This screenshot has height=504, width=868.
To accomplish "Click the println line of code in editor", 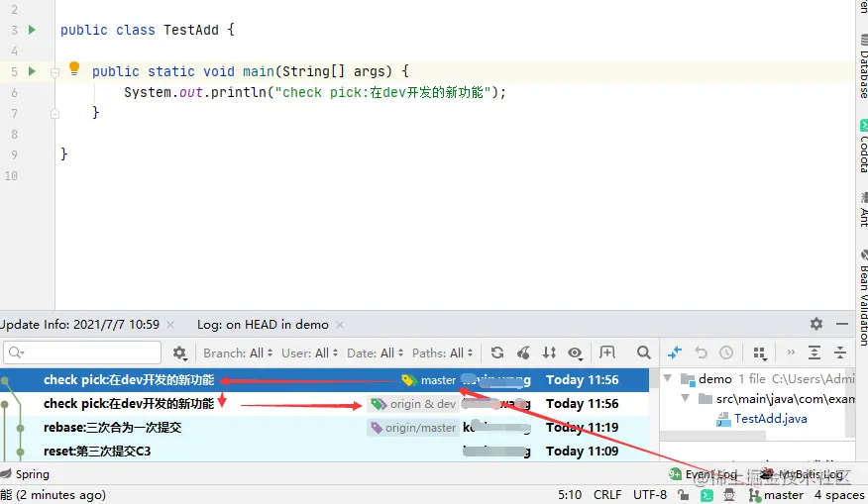I will pyautogui.click(x=314, y=92).
